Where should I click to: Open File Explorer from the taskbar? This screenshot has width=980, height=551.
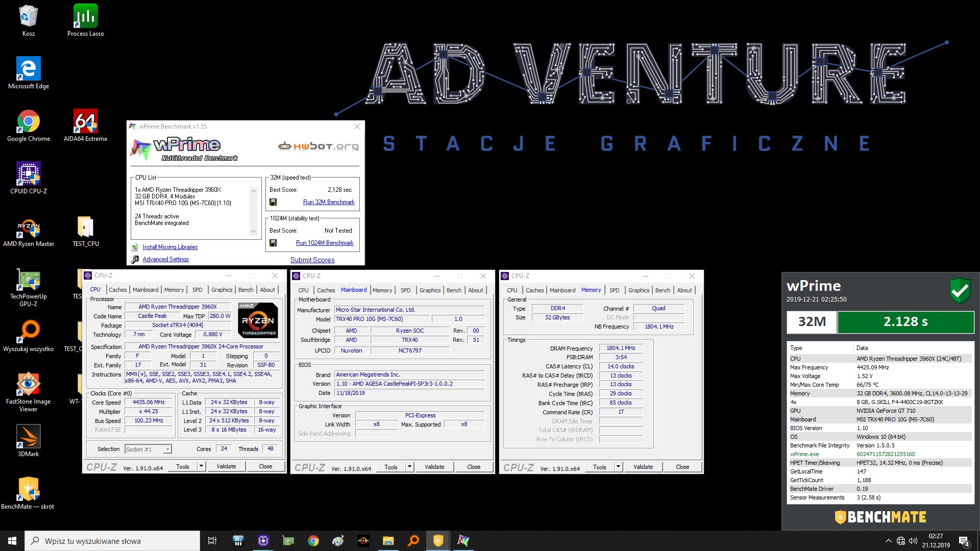(x=388, y=541)
